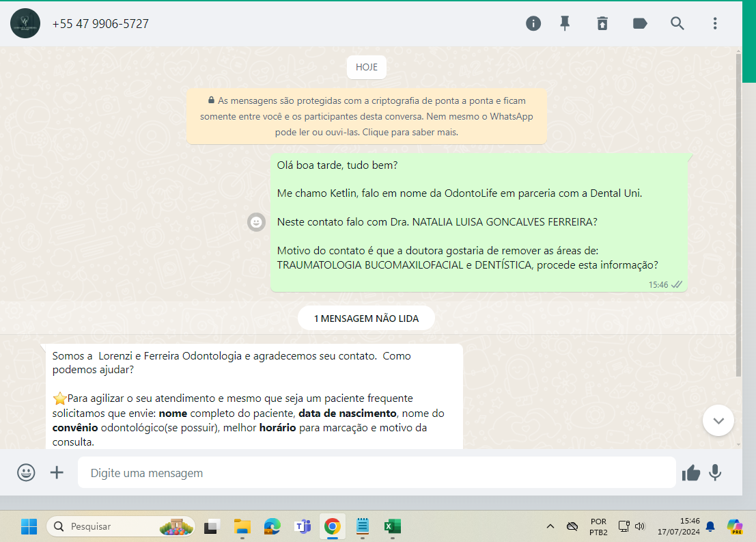The image size is (756, 542).
Task: Open the three-dot chat menu
Action: click(x=715, y=23)
